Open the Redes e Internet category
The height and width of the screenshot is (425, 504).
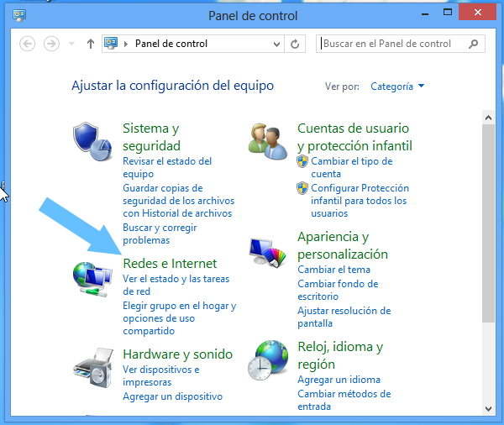coord(170,264)
